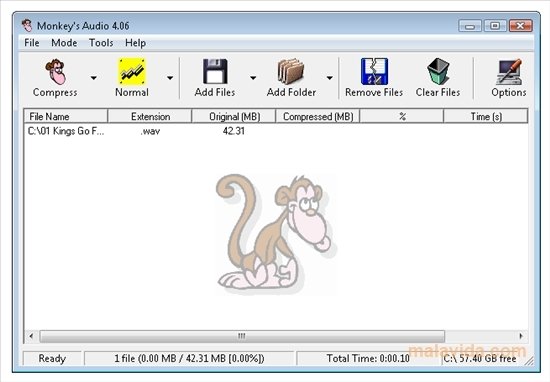Open the Help menu
Image resolution: width=550 pixels, height=382 pixels.
coord(135,43)
